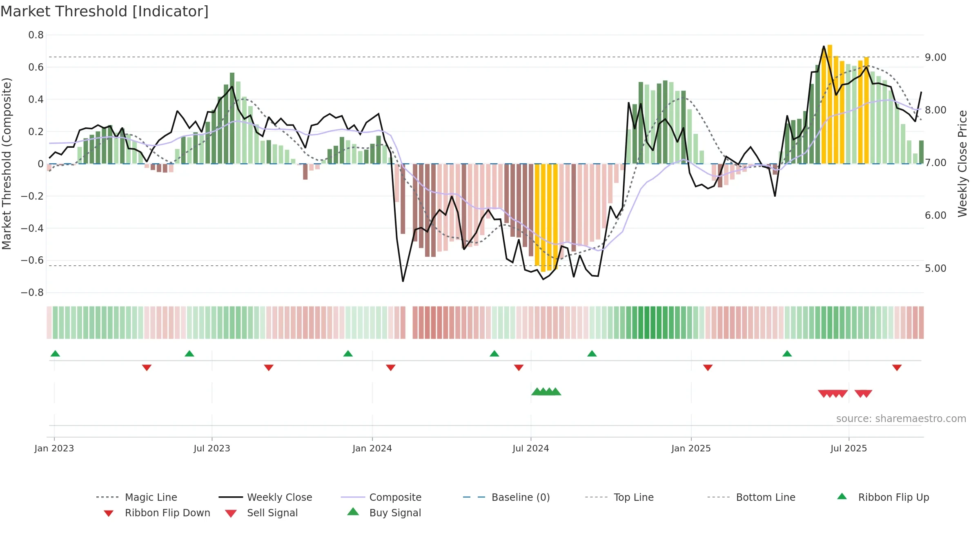Viewport: 980px width, 551px height.
Task: Click the Jan 2024 axis label
Action: (372, 449)
